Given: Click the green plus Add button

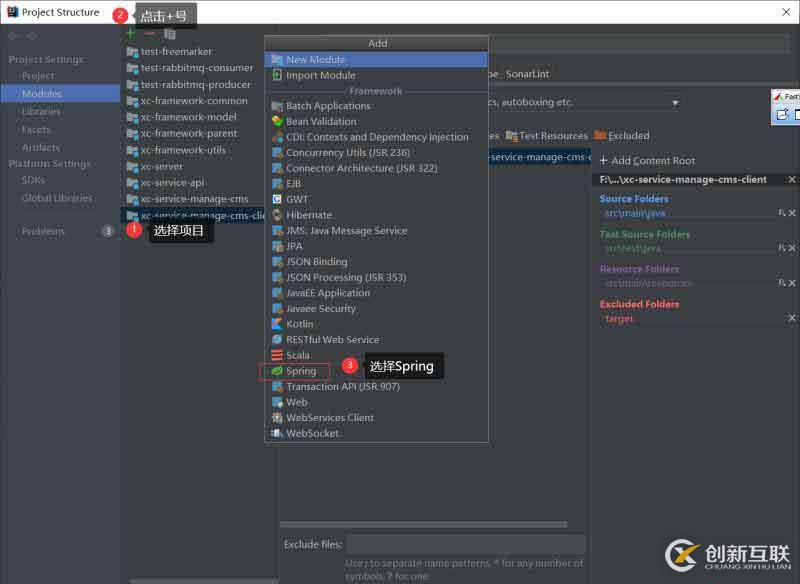Looking at the screenshot, I should click(x=131, y=34).
